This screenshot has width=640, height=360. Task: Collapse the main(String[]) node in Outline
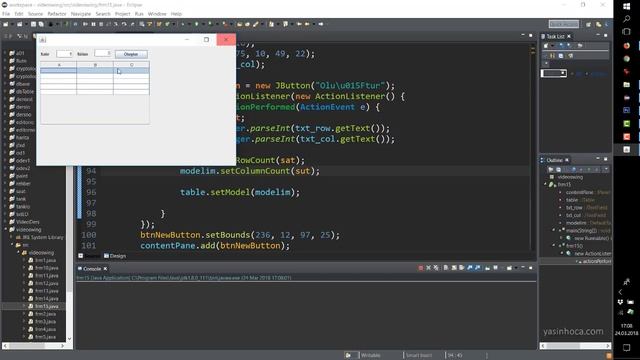click(553, 231)
